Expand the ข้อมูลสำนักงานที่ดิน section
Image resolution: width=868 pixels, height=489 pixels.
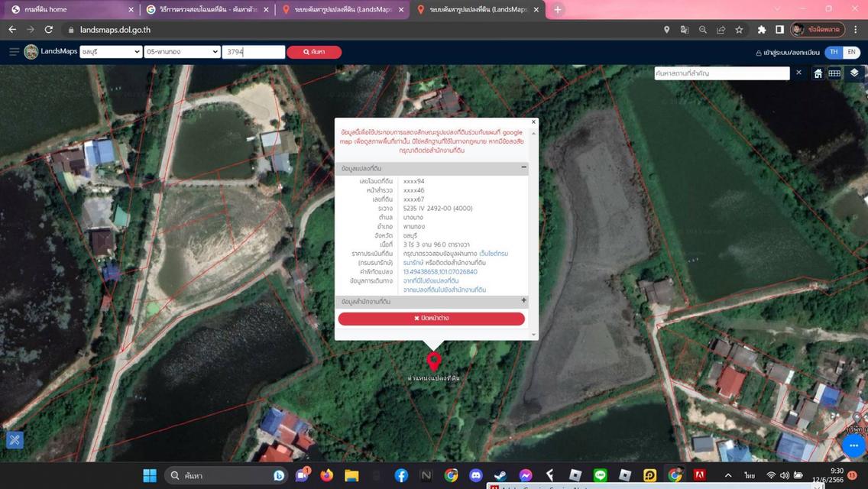point(523,301)
